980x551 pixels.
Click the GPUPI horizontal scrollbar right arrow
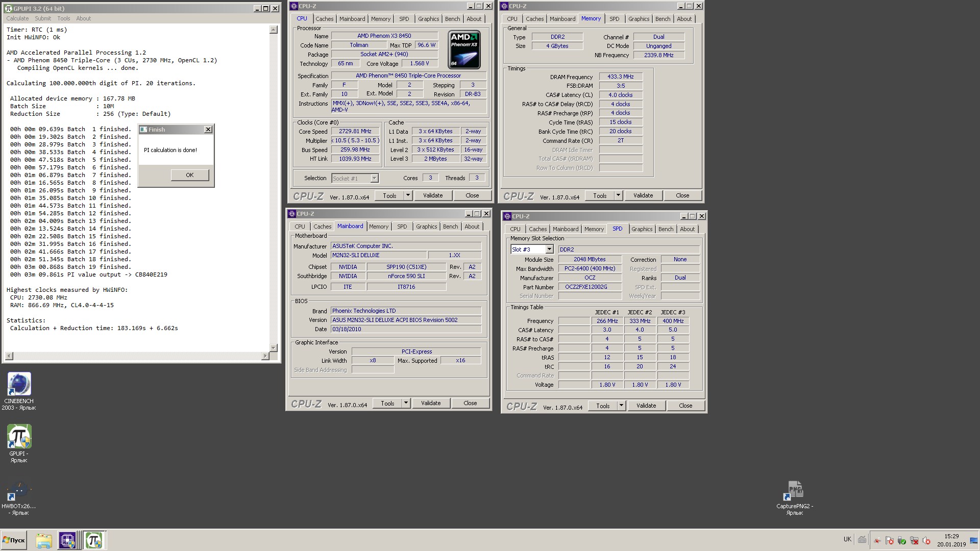[265, 356]
